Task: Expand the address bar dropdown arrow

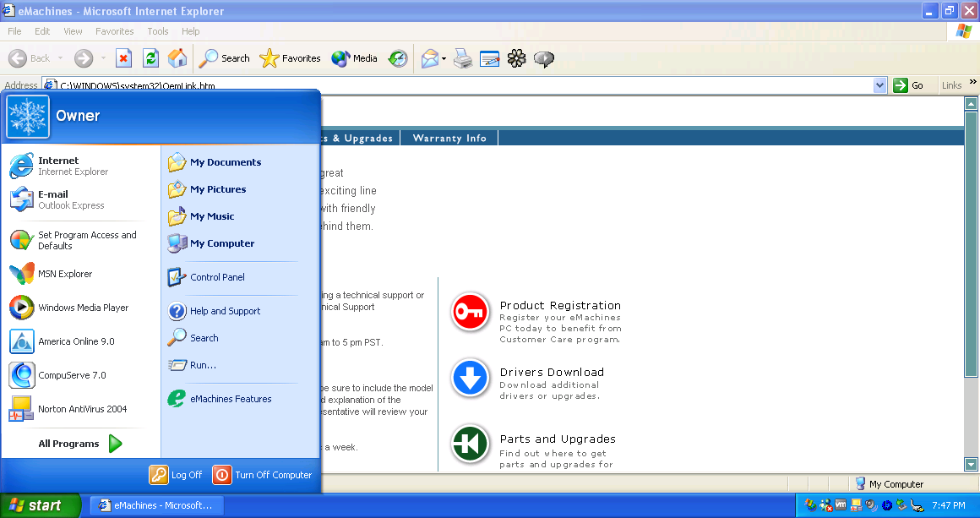Action: 879,85
